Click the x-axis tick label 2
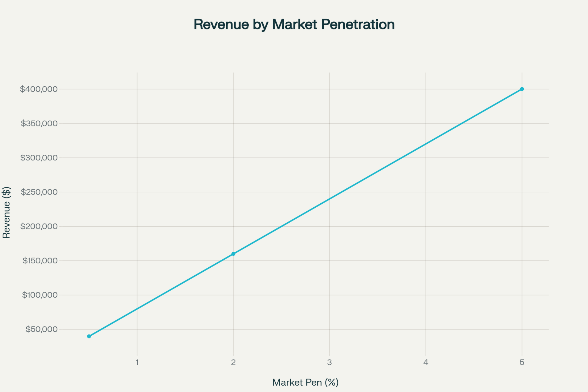This screenshot has height=392, width=588. tap(233, 363)
